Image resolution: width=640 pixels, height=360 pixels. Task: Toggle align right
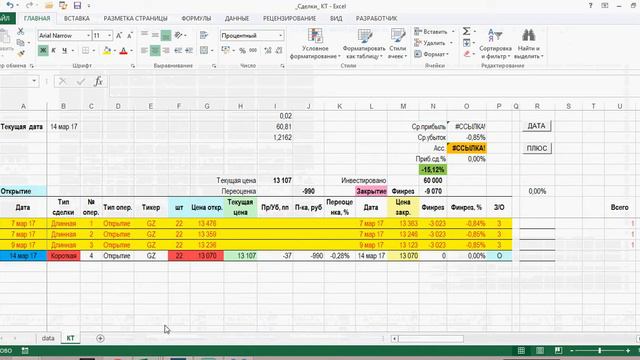[x=166, y=51]
